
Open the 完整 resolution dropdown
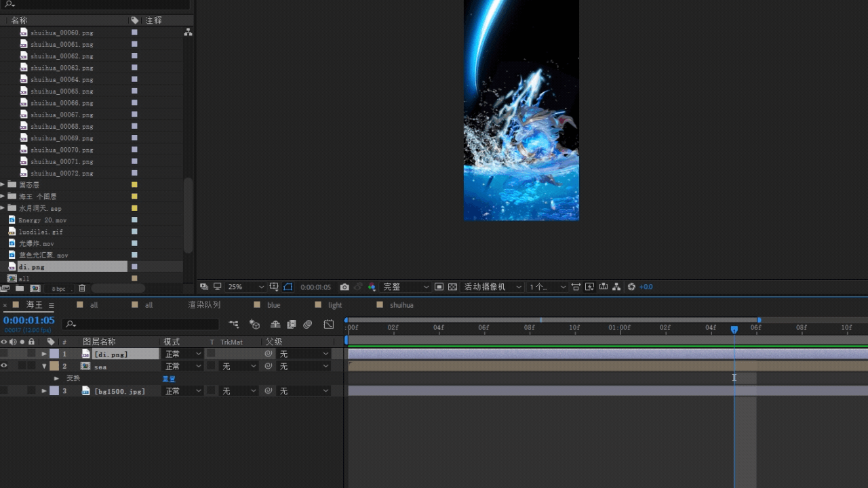point(406,287)
